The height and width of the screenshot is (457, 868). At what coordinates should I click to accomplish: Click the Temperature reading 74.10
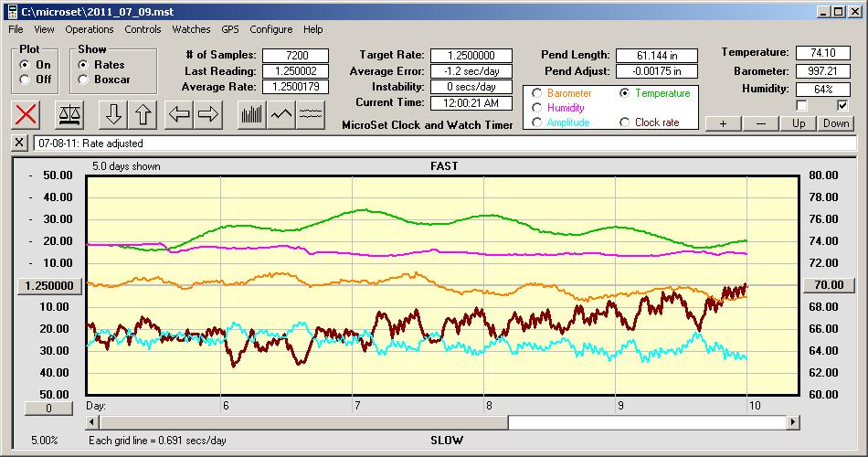822,53
